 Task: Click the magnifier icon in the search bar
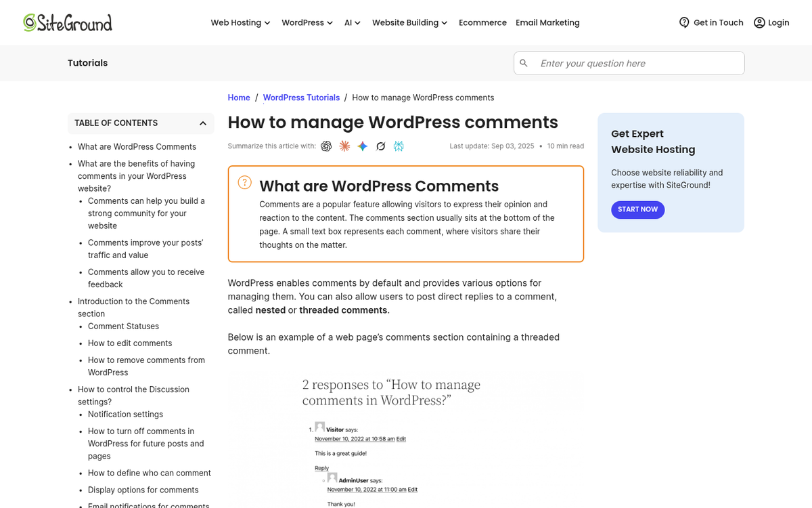tap(524, 62)
